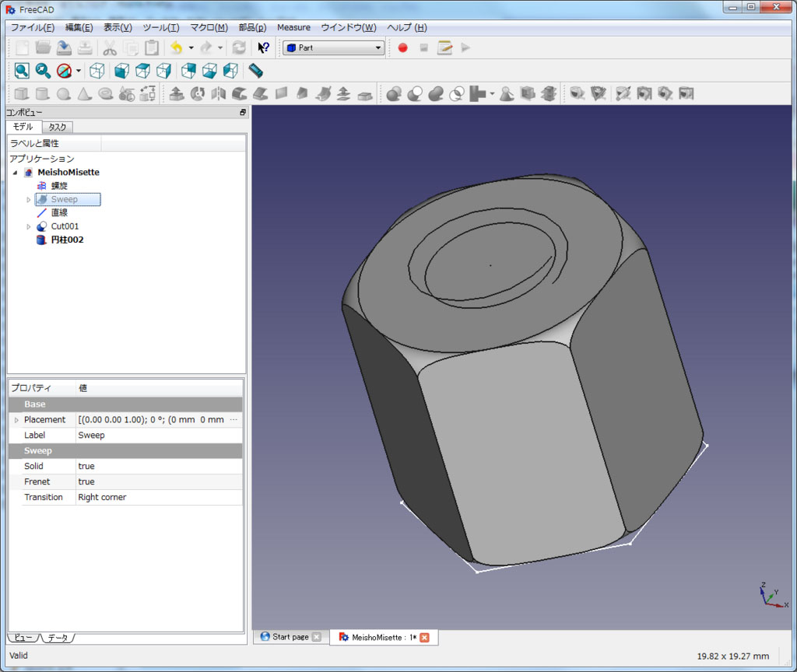Create a sphere primitive
The image size is (797, 672).
pos(64,93)
